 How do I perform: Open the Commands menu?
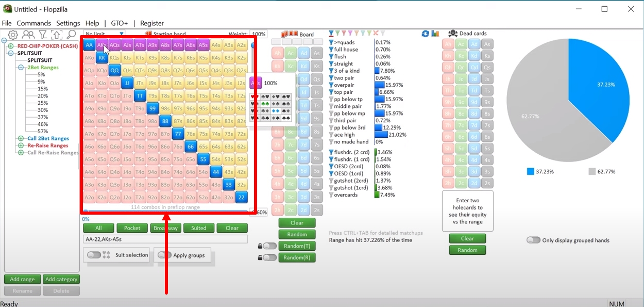click(x=33, y=23)
